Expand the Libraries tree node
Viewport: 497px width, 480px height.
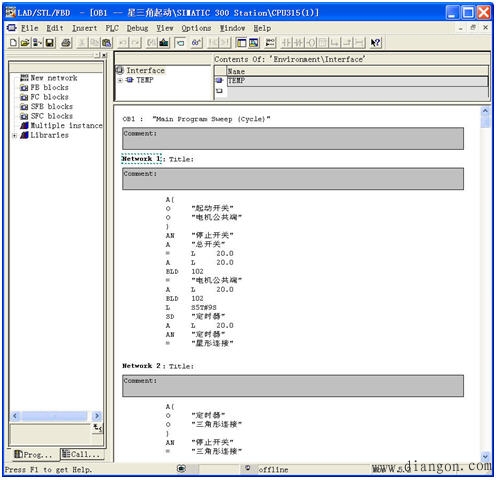(x=14, y=135)
